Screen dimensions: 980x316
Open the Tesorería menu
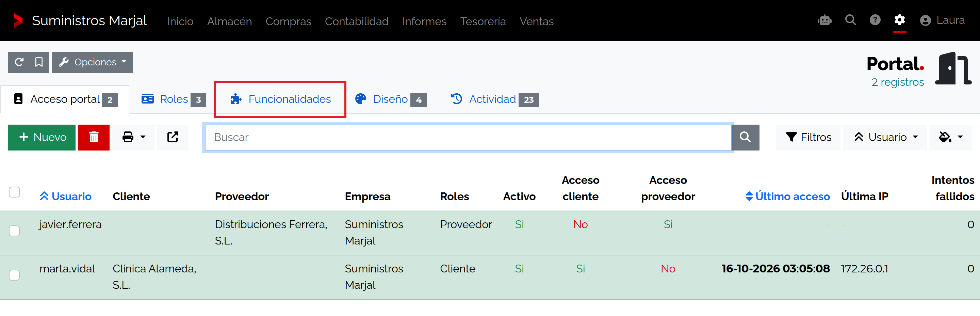pos(483,21)
